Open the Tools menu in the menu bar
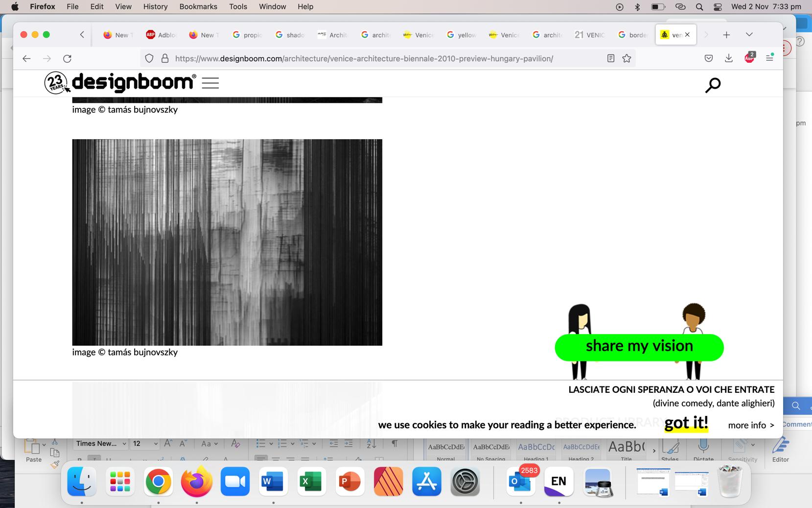 (x=238, y=6)
